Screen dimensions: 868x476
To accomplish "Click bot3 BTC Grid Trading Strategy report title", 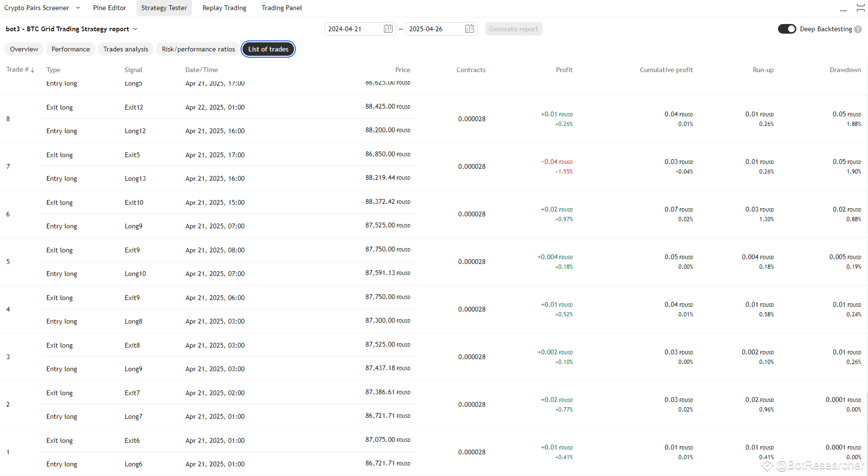I will [67, 29].
